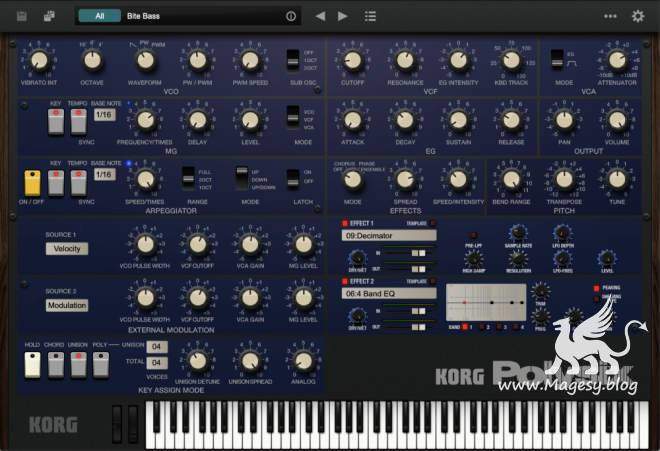
Task: Click the Unison voices 04 field
Action: click(x=157, y=347)
